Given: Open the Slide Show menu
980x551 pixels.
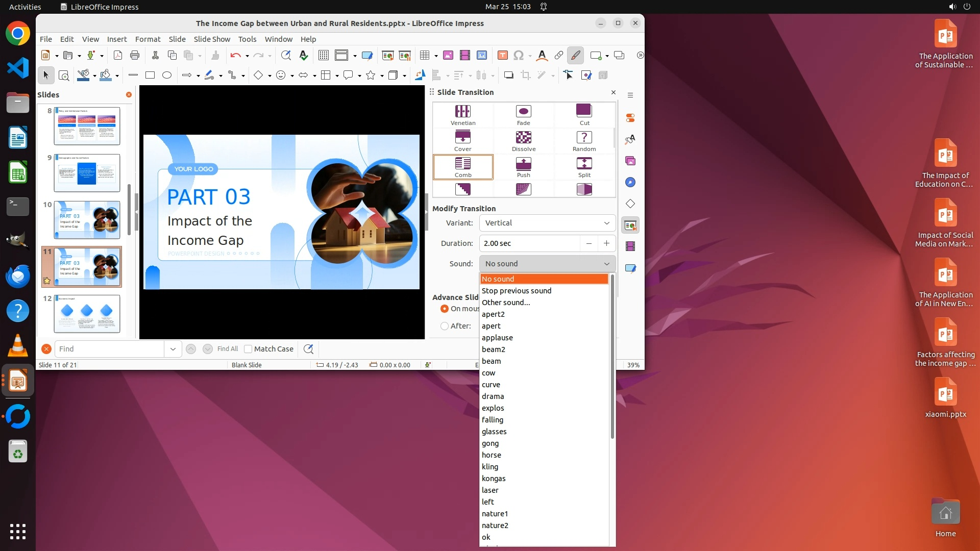Looking at the screenshot, I should click(x=212, y=39).
